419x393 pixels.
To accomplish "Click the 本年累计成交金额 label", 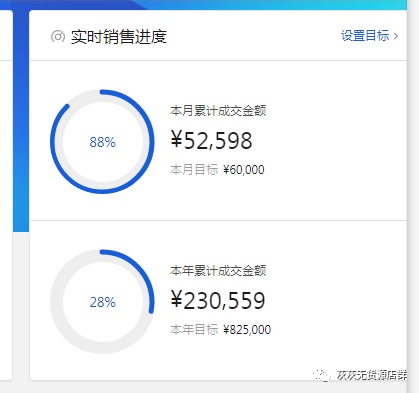I will pyautogui.click(x=218, y=270).
